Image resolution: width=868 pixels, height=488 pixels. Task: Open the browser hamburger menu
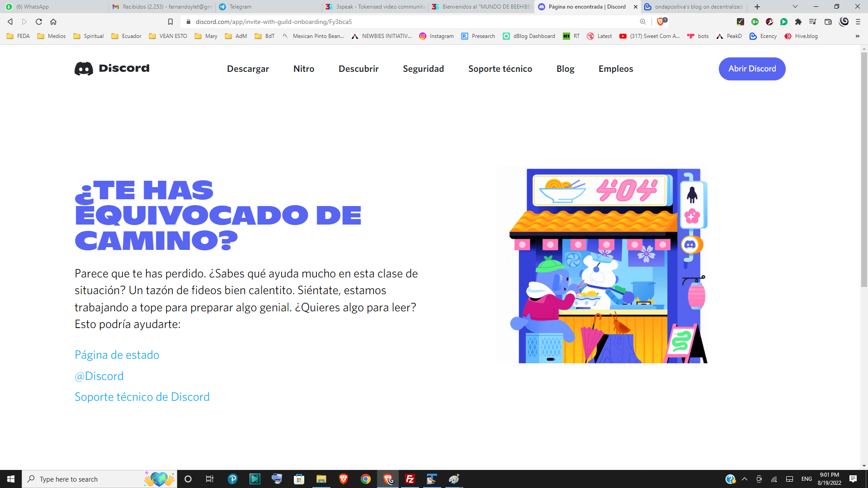click(x=858, y=22)
